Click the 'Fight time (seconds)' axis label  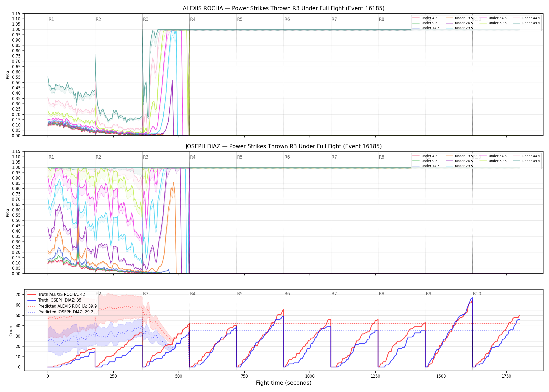284,383
